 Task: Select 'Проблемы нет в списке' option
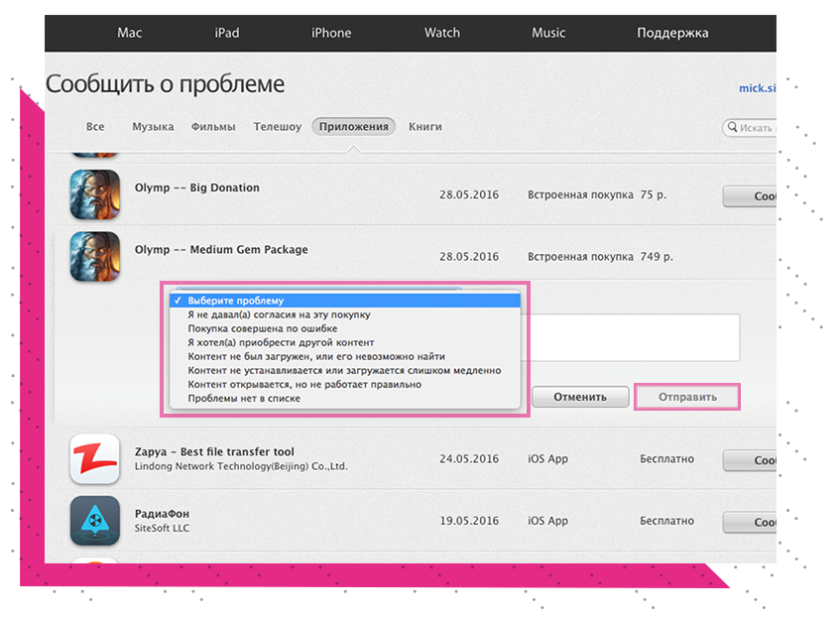click(243, 398)
